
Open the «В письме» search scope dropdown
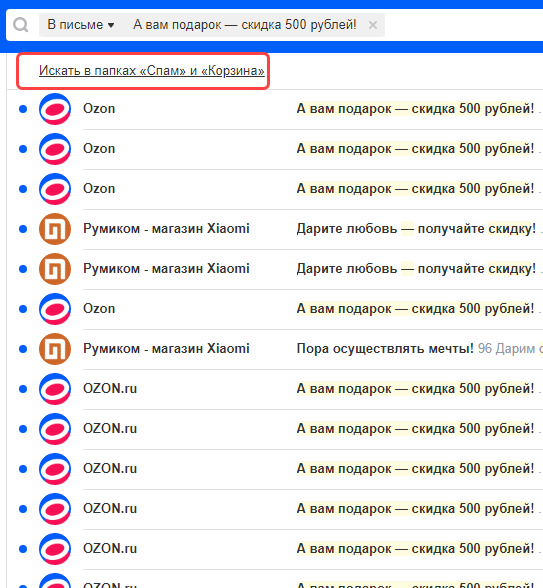81,25
